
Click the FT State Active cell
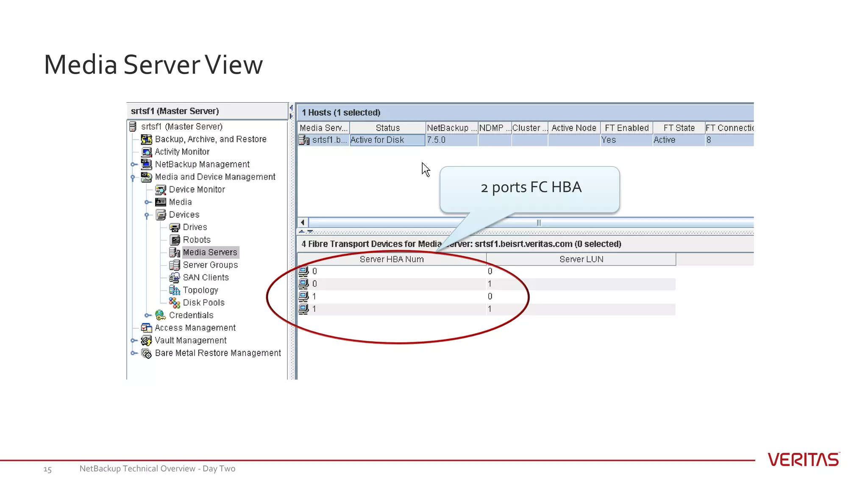coord(679,140)
